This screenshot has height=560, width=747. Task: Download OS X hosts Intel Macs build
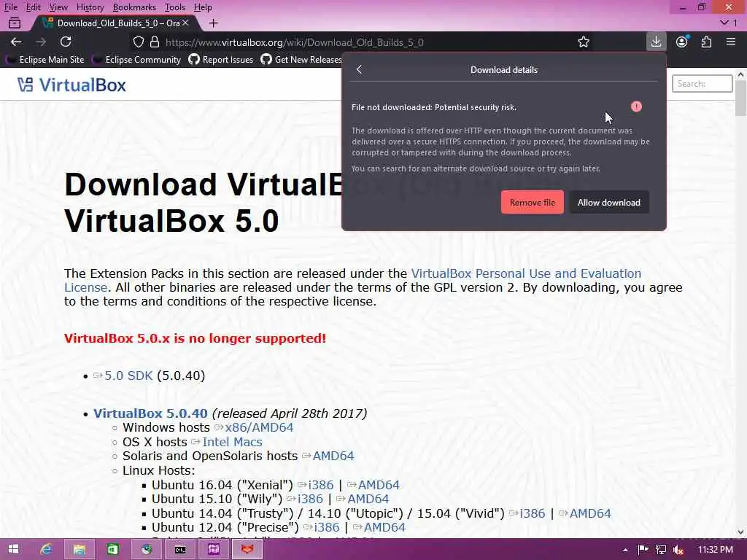click(232, 442)
